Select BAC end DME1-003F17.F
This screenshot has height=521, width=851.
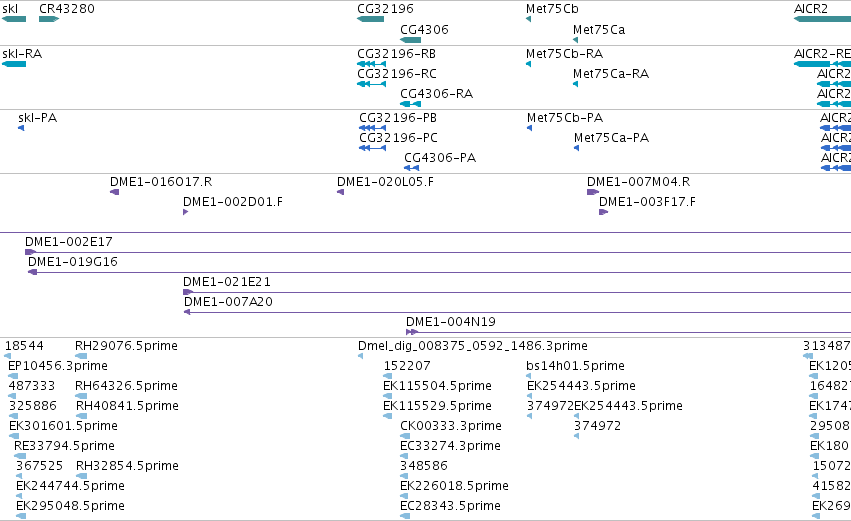pyautogui.click(x=604, y=212)
